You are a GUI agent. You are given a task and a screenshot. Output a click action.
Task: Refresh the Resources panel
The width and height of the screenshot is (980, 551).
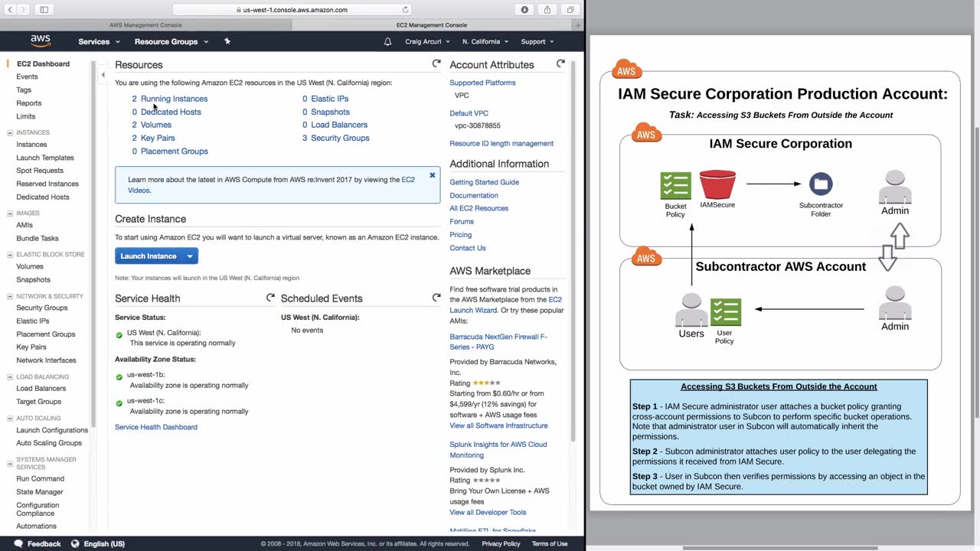tap(436, 64)
